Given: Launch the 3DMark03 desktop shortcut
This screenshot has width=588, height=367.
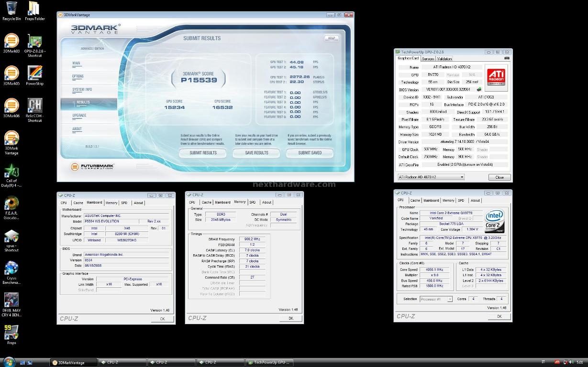Looking at the screenshot, I should click(11, 43).
